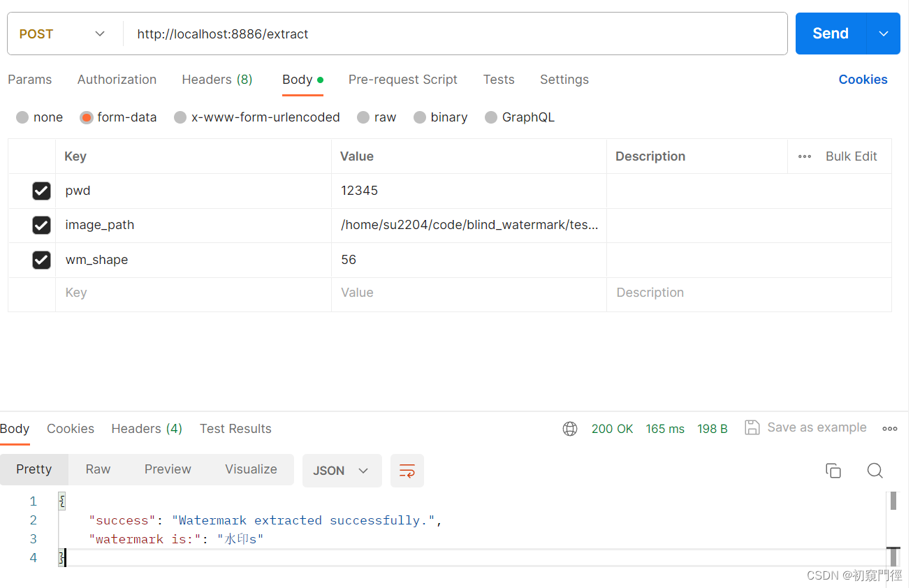Switch to the Preview view tab
The image size is (913, 588).
(168, 469)
